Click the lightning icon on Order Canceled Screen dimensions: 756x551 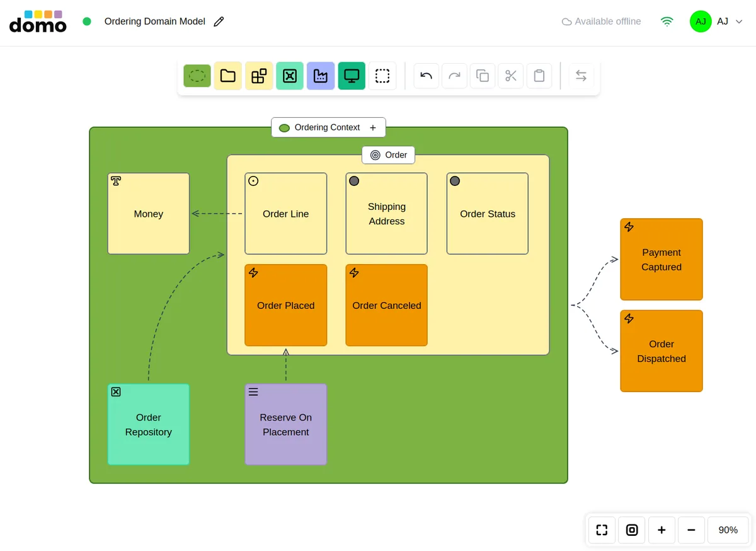[354, 272]
